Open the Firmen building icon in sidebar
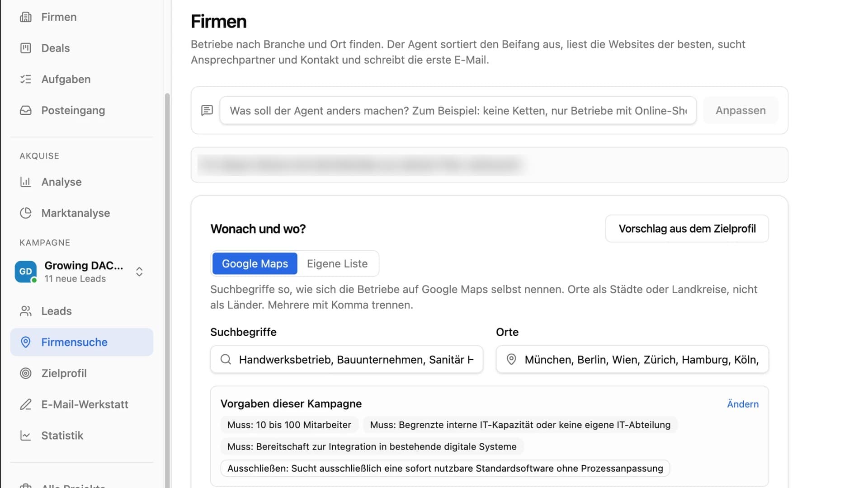Viewport: 868px width, 488px height. (x=26, y=17)
